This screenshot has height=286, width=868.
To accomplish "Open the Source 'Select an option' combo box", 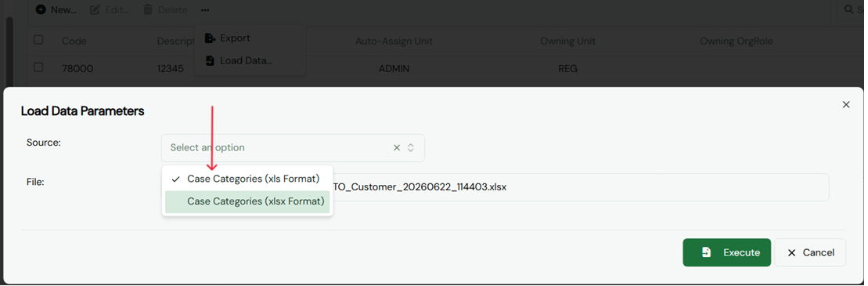I will [x=293, y=147].
